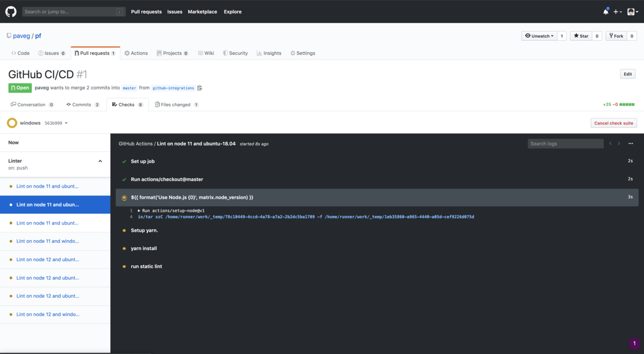Open the notifications bell
This screenshot has height=354, width=644.
[605, 11]
